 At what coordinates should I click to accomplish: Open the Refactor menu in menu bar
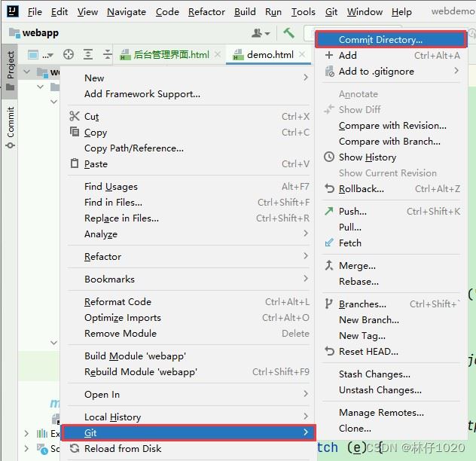pos(206,12)
